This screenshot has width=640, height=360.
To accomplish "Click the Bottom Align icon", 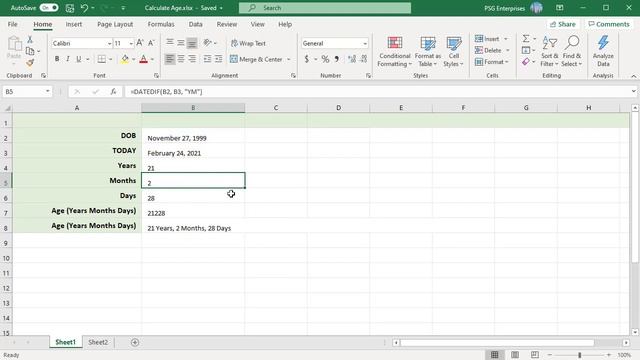I will [x=192, y=42].
